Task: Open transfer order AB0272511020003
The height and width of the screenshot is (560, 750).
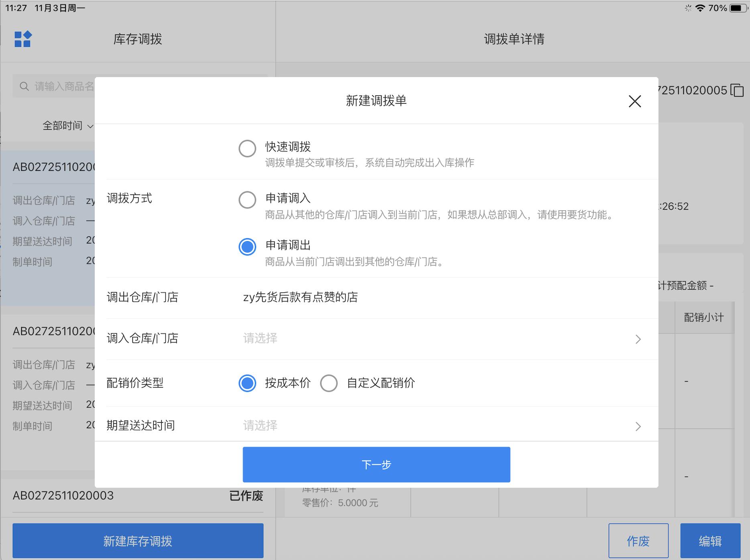Action: [x=63, y=496]
